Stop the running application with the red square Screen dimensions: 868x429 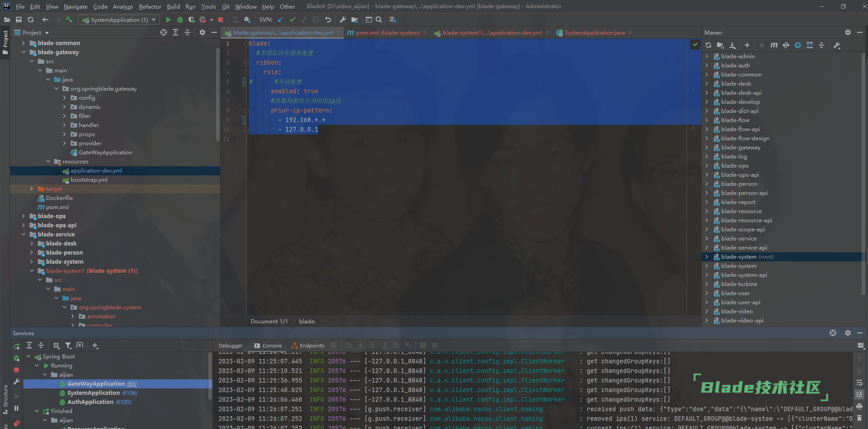click(221, 20)
